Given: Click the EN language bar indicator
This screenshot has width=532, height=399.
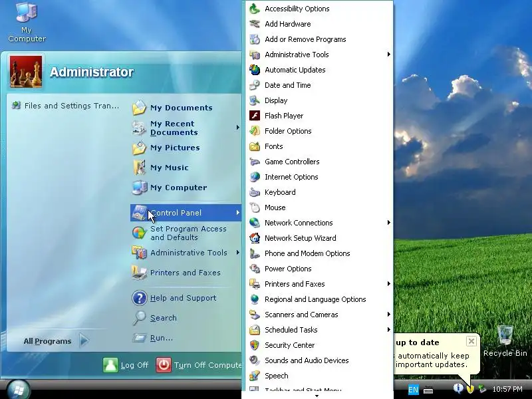Looking at the screenshot, I should 413,390.
